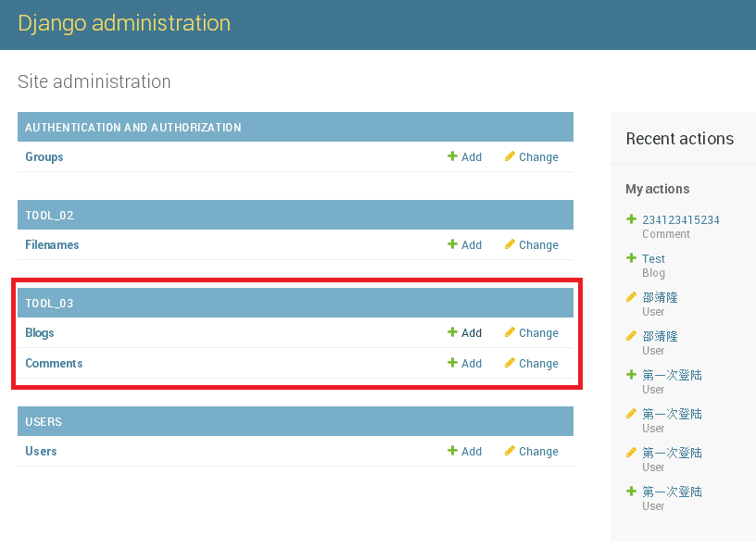The image size is (756, 548).
Task: Click the plus icon in the Comments row
Action: (452, 363)
